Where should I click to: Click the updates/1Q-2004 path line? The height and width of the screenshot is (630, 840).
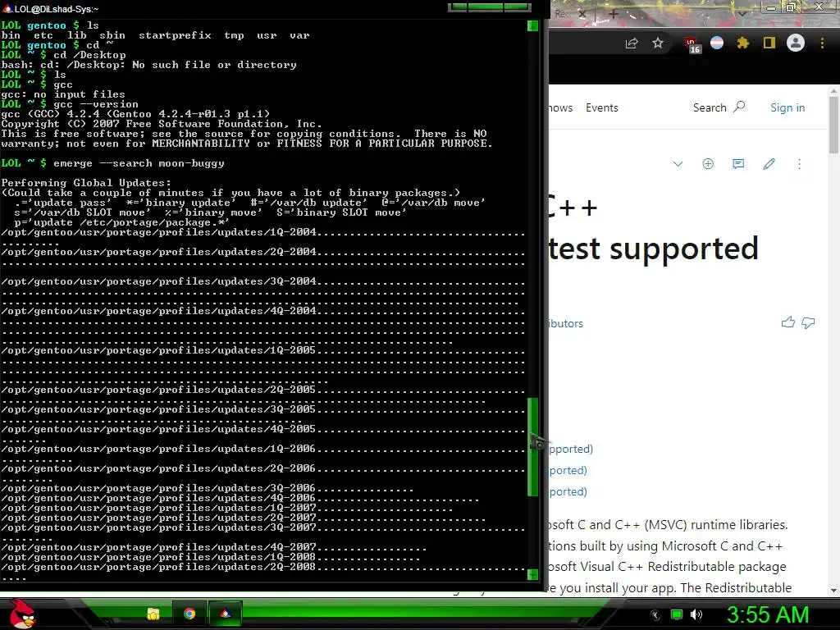(x=263, y=232)
